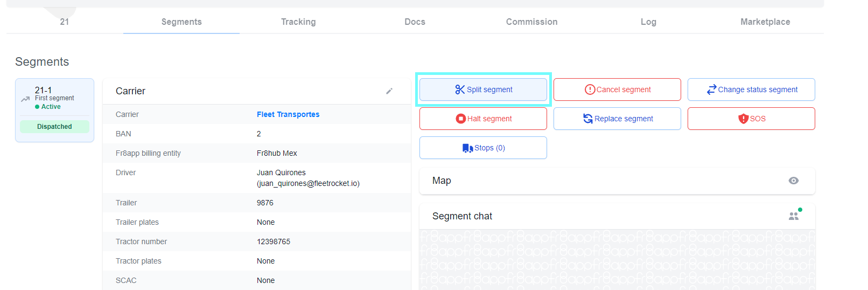Select the tab labeled 21
The image size is (868, 290).
click(x=65, y=22)
